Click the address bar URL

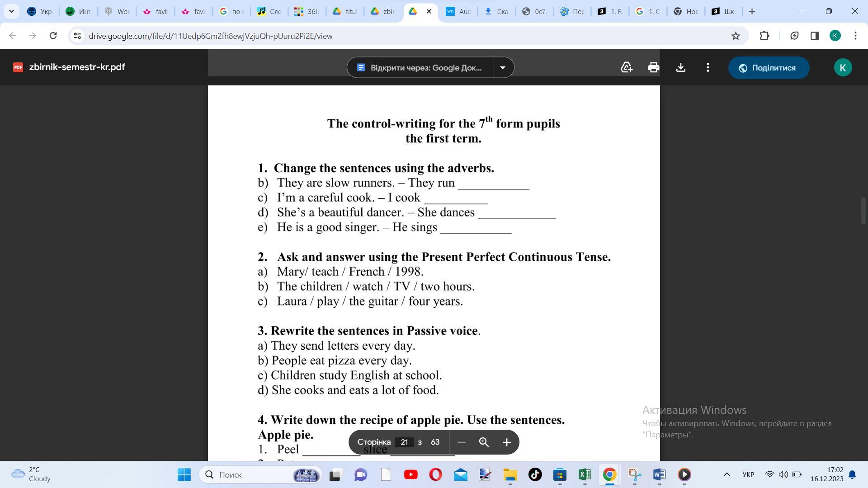coord(211,36)
